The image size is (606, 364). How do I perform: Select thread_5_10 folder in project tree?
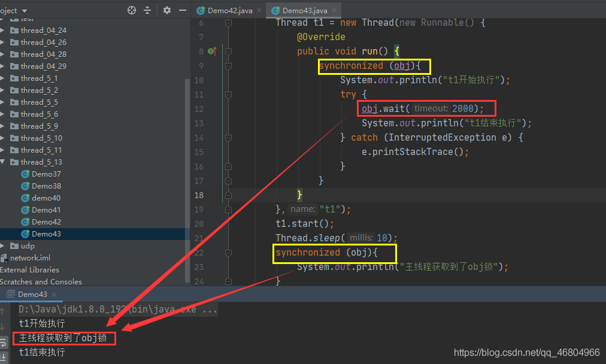click(41, 138)
